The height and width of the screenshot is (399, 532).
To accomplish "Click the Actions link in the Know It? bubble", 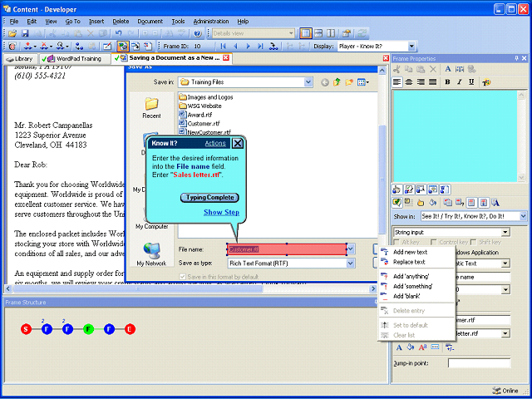I will coord(215,143).
